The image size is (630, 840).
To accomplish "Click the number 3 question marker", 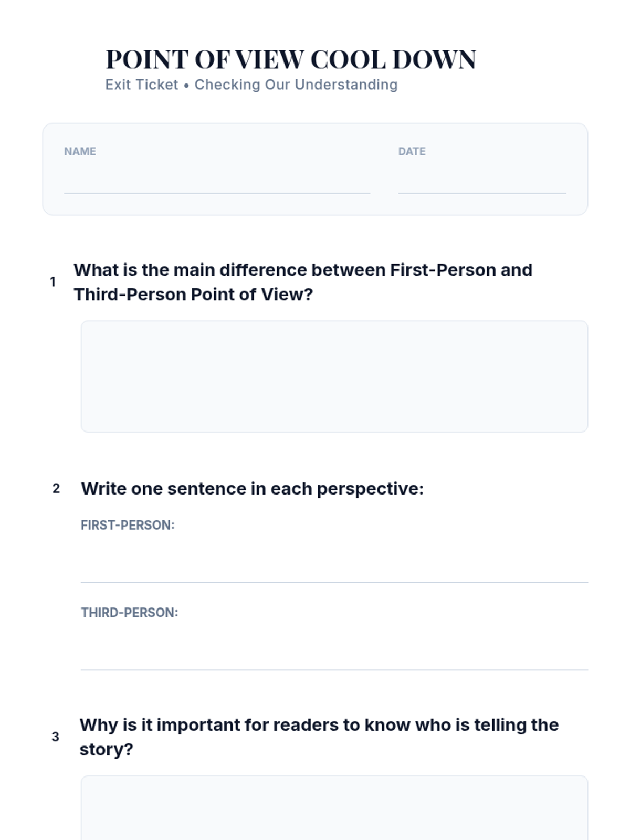I will click(55, 737).
